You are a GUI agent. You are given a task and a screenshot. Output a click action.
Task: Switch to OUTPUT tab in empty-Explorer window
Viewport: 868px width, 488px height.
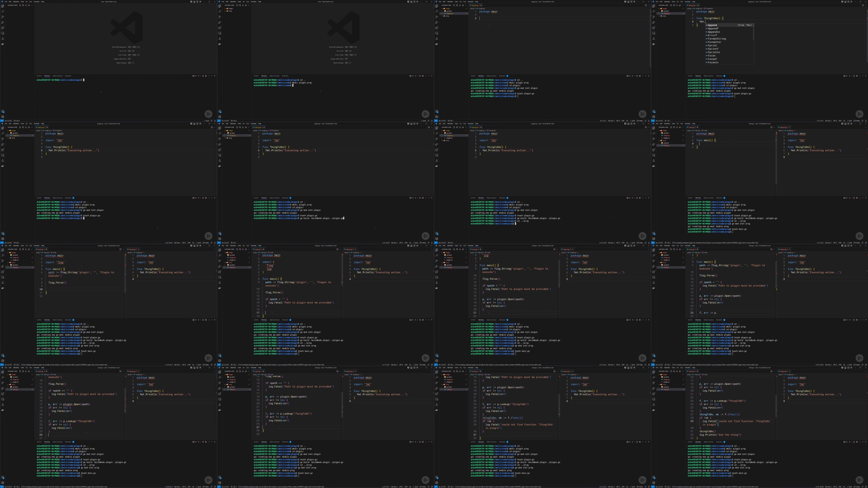[39, 76]
